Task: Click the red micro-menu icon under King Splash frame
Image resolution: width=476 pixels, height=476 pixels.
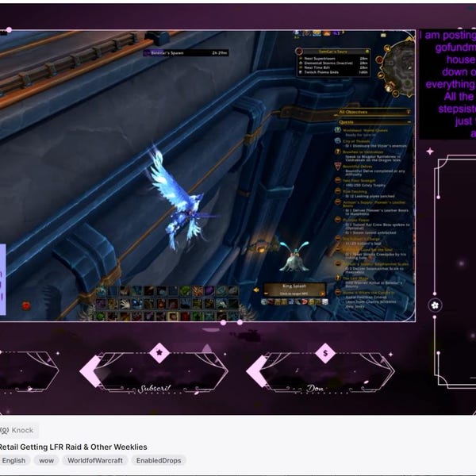Action: (x=305, y=301)
